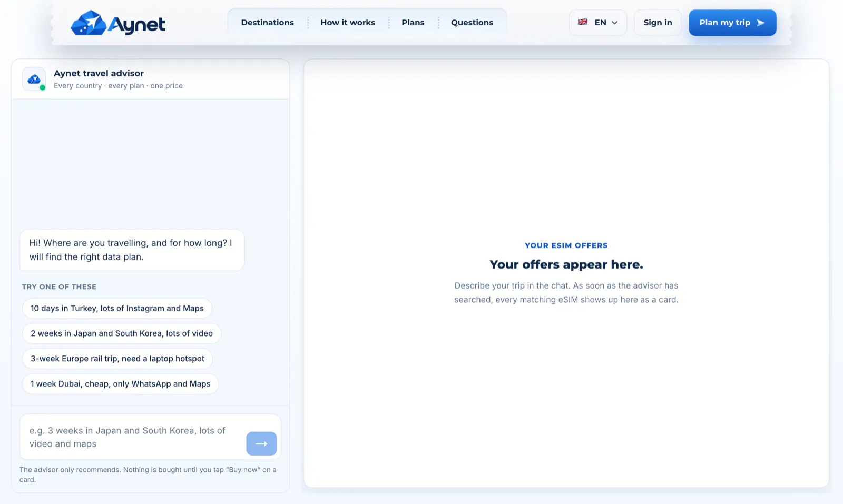Click the TRY ONE OF THESE label
This screenshot has height=504, width=843.
(59, 286)
